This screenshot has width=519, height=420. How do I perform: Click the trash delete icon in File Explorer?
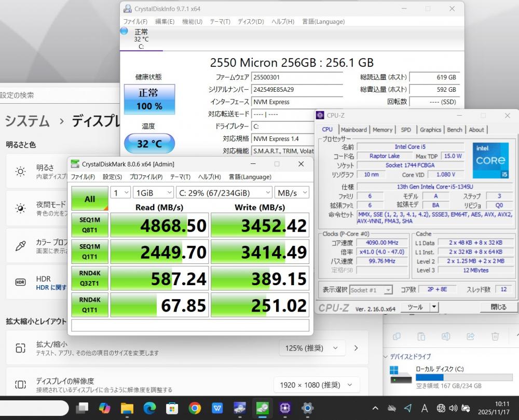pyautogui.click(x=495, y=337)
